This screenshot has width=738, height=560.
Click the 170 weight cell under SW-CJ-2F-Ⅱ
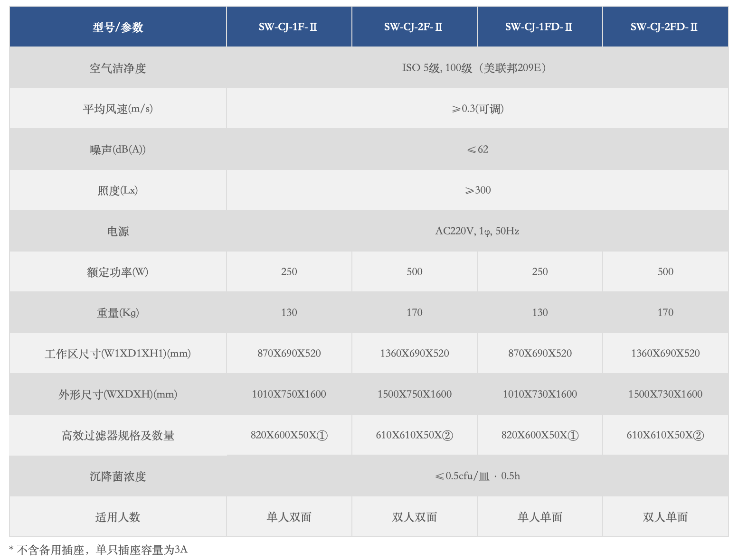pyautogui.click(x=414, y=312)
